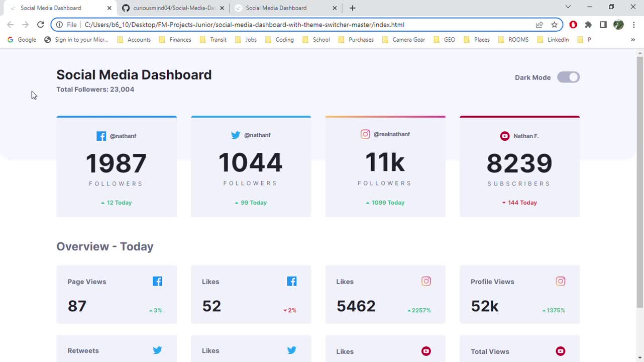Click the 144 Today red indicator
644x362 pixels.
click(519, 203)
